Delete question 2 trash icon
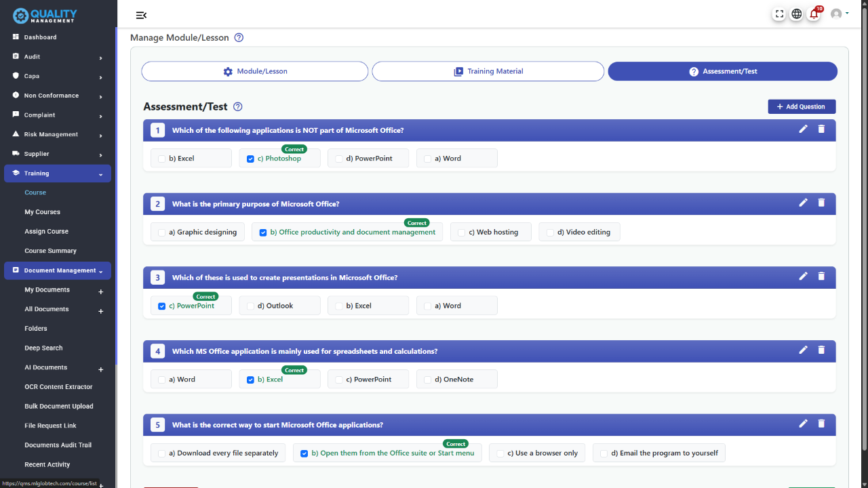Screen dimensions: 868x488 (821, 203)
